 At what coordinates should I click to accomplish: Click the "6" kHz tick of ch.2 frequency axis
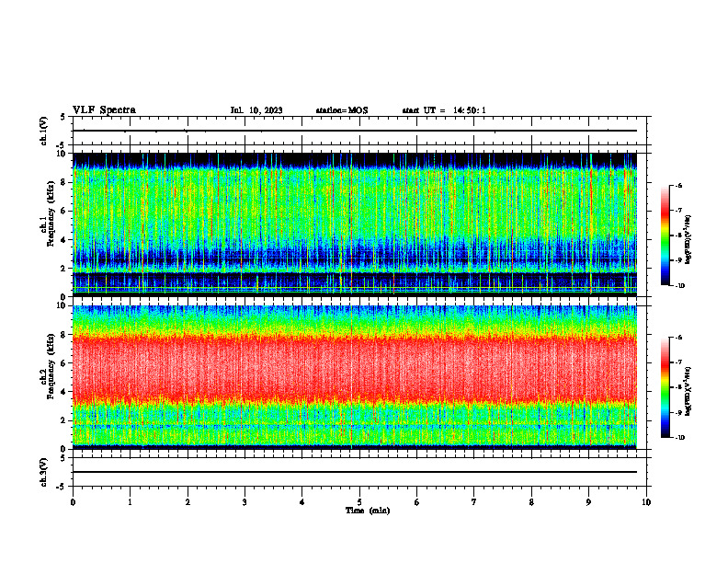[64, 363]
